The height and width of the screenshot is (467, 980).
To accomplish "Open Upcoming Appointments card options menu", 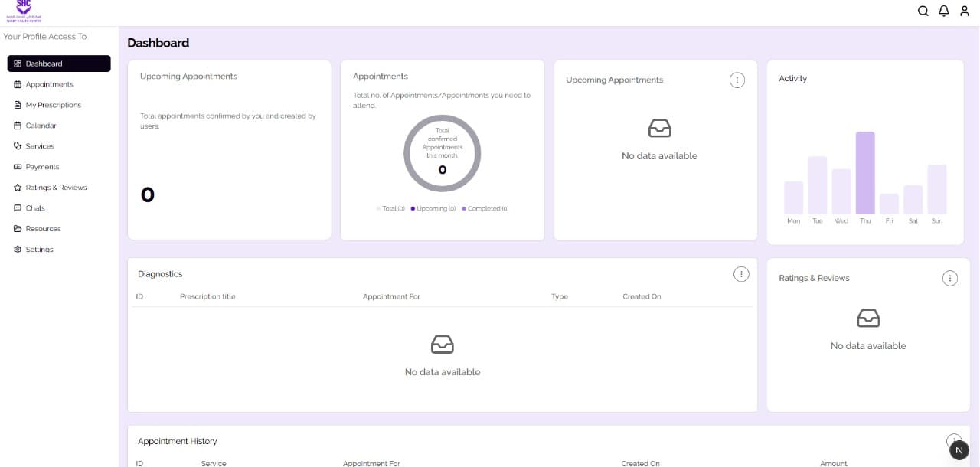I will [x=737, y=80].
